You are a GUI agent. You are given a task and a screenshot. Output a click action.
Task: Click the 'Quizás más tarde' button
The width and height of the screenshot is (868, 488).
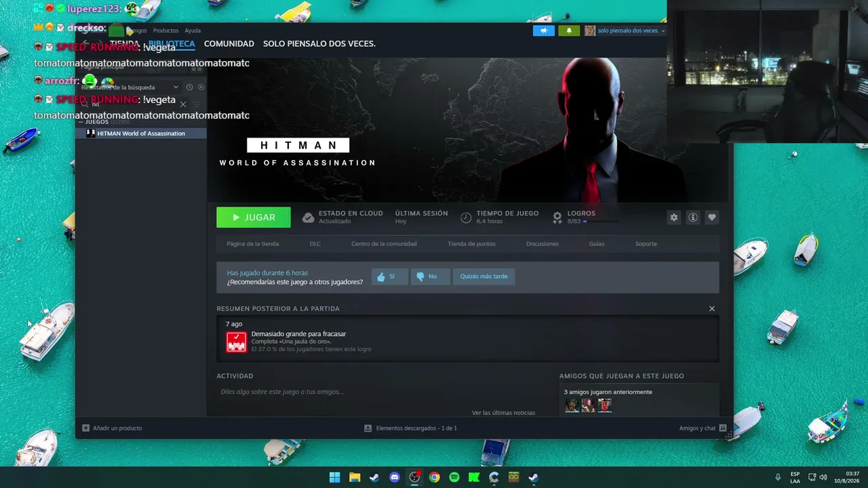pyautogui.click(x=484, y=277)
